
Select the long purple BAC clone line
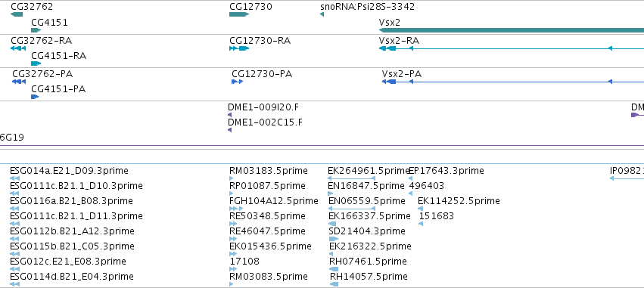point(322,145)
